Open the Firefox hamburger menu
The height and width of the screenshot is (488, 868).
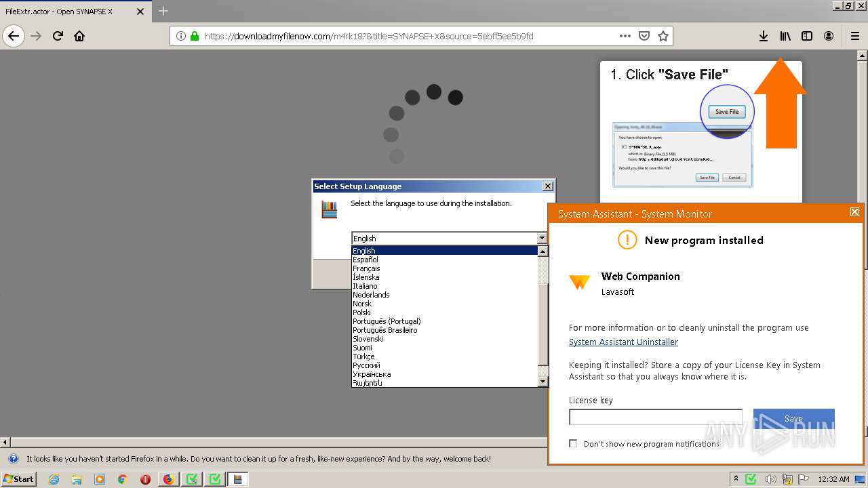coord(855,36)
